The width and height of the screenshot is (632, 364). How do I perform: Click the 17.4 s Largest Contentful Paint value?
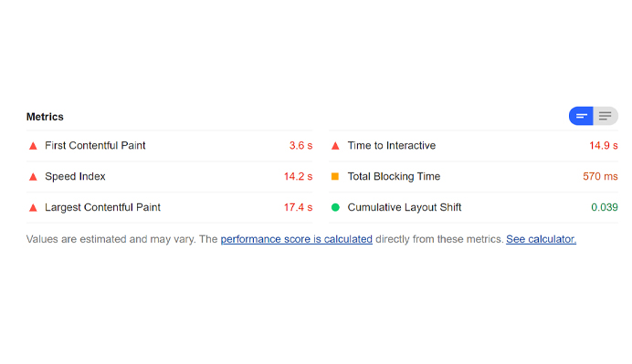(x=299, y=207)
